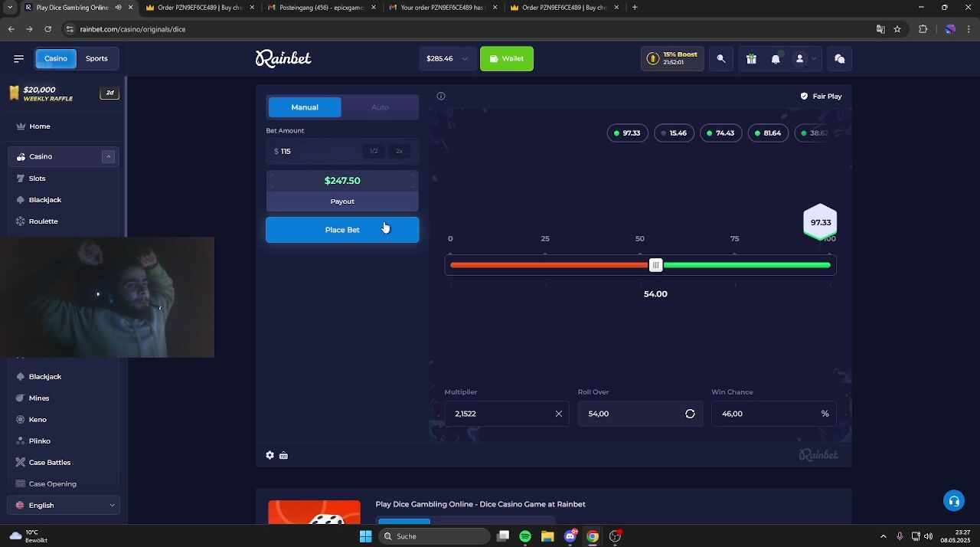980x547 pixels.
Task: Open the Wallet
Action: click(507, 59)
